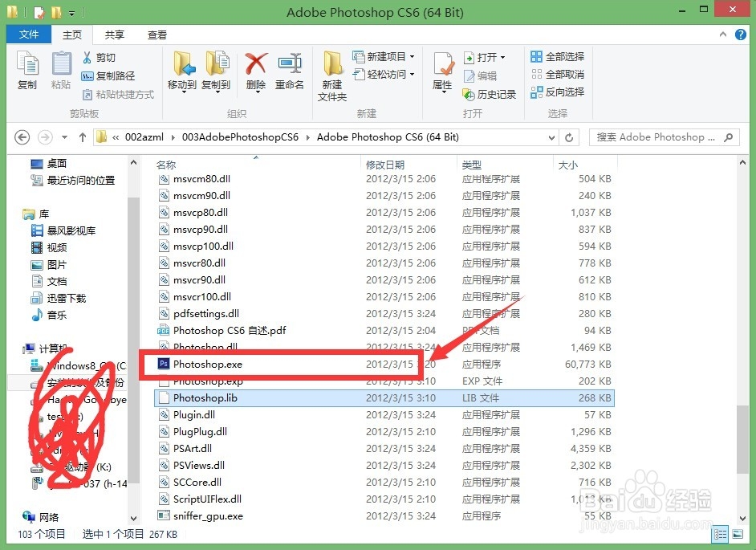Select Music (音乐) library

click(49, 316)
